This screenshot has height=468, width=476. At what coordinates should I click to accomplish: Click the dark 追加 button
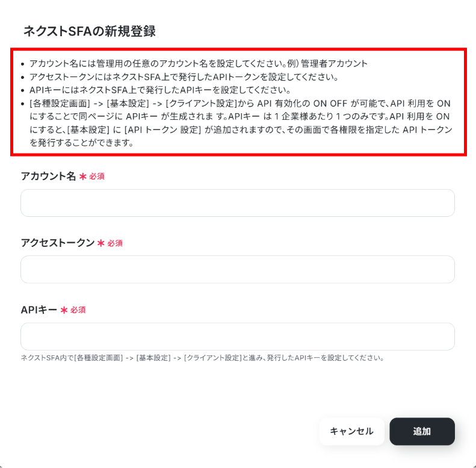coord(422,431)
